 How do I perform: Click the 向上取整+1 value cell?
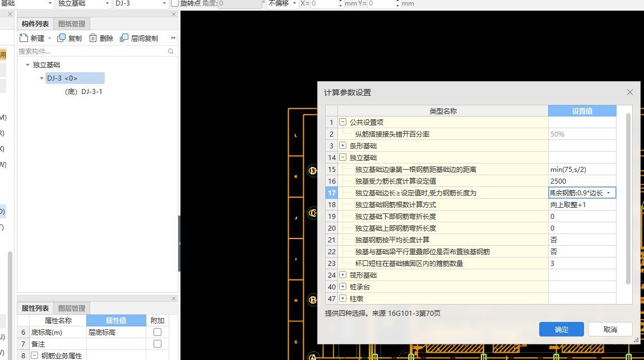[x=582, y=204]
